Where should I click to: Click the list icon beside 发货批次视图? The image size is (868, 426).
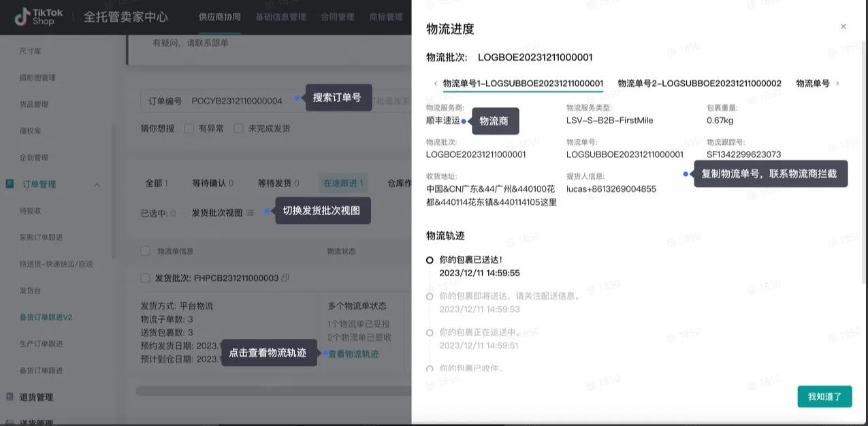(250, 213)
